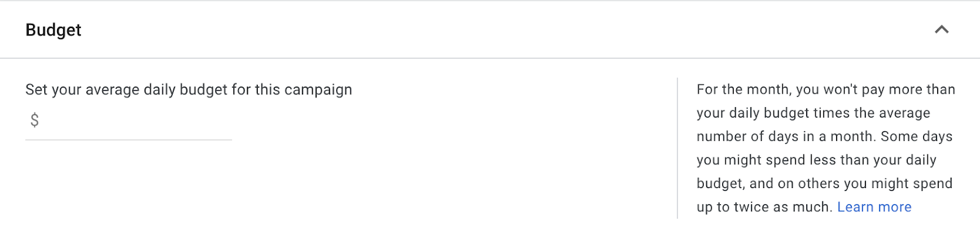Click the empty area of the Budget header bar
980x234 pixels.
[x=490, y=29]
